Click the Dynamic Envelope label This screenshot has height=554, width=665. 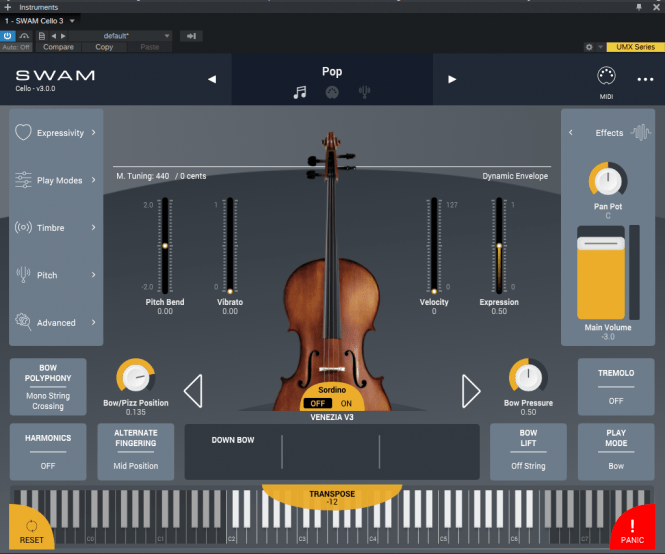click(515, 176)
